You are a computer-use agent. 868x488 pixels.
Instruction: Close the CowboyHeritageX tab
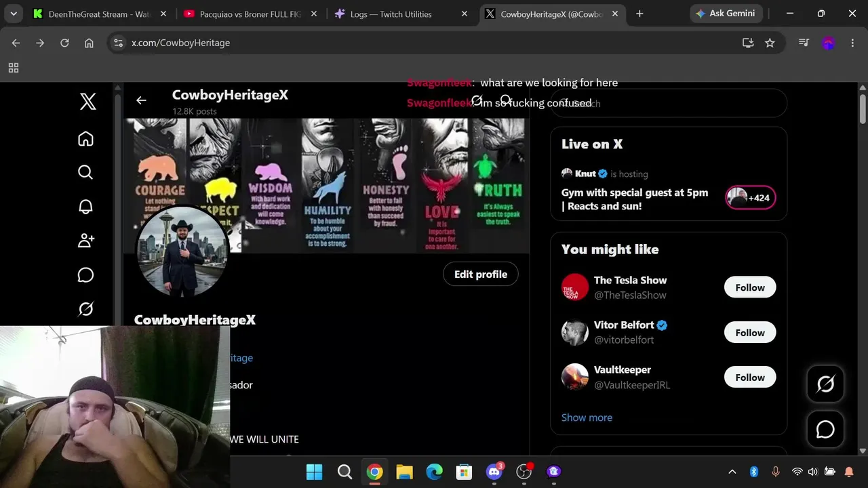click(x=614, y=14)
